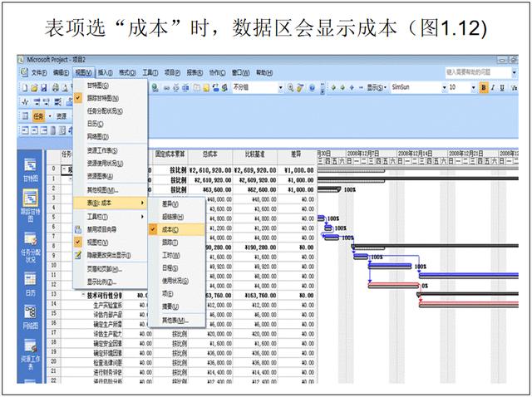Click timescale header 2008年12月14日
Viewport: 532px width, 397px height.
tap(415, 154)
